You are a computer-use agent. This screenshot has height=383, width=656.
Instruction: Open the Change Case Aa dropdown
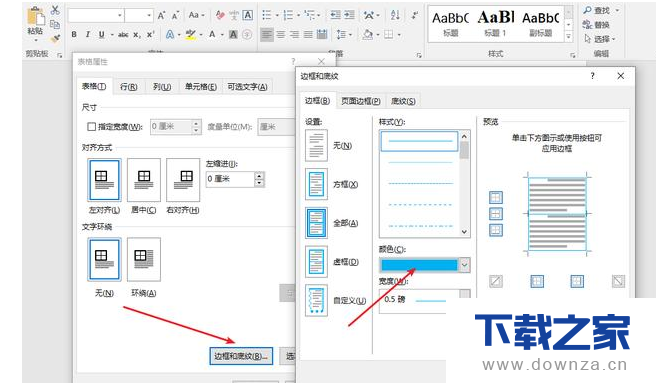click(196, 15)
